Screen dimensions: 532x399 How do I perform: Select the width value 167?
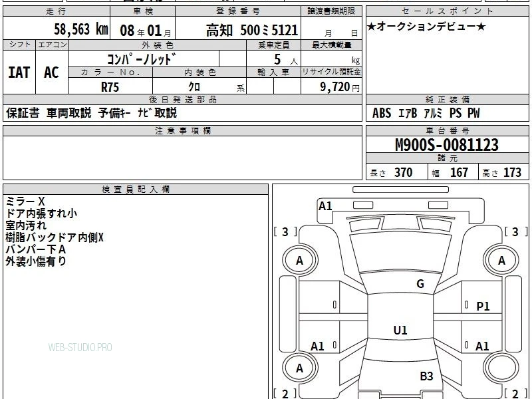click(x=459, y=172)
